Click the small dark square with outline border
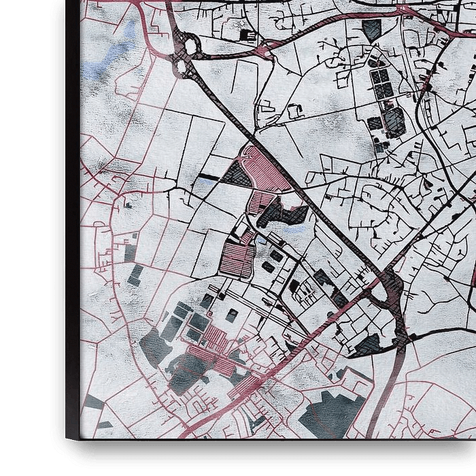The width and height of the screenshot is (476, 476). tap(233, 314)
